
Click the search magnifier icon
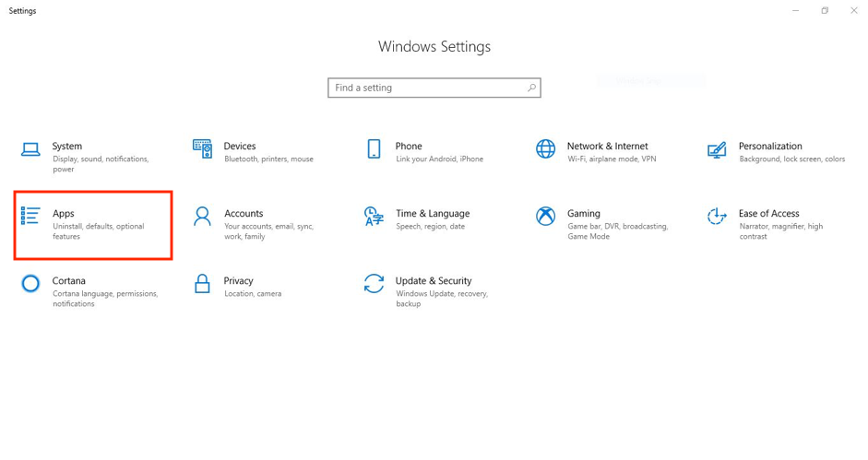pos(531,88)
